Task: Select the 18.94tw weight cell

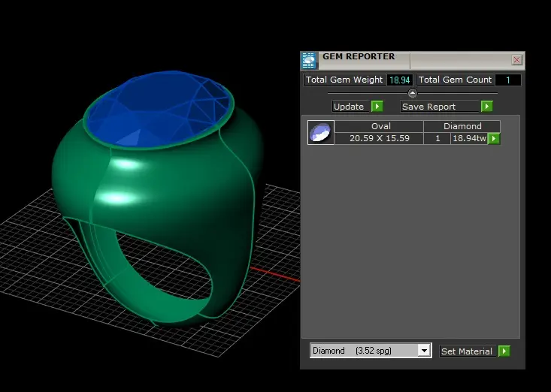Action: (x=469, y=138)
